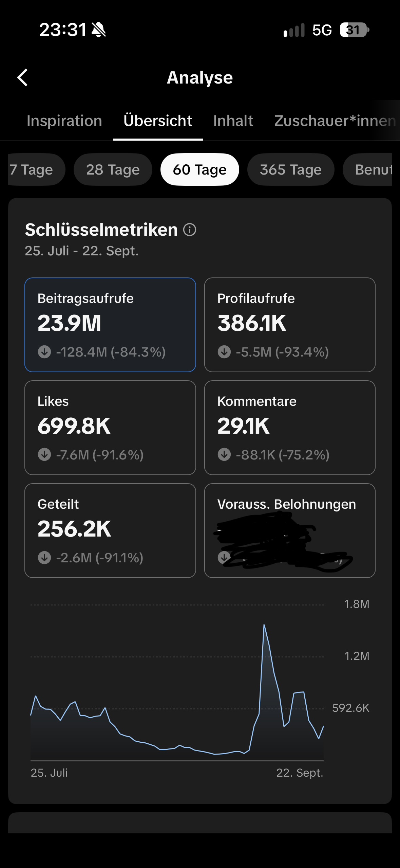Tap the muted bell icon in status bar
Screen dimensions: 400x868
tap(99, 30)
